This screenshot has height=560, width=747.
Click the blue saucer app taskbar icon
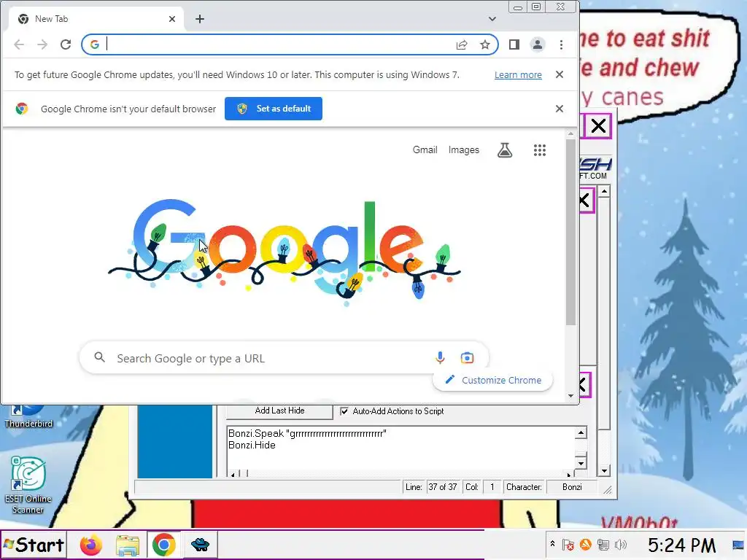coord(200,545)
